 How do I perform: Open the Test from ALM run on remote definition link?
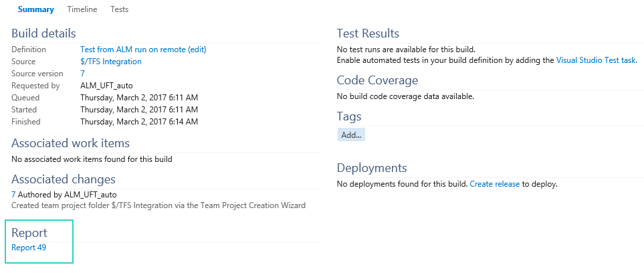click(x=133, y=50)
